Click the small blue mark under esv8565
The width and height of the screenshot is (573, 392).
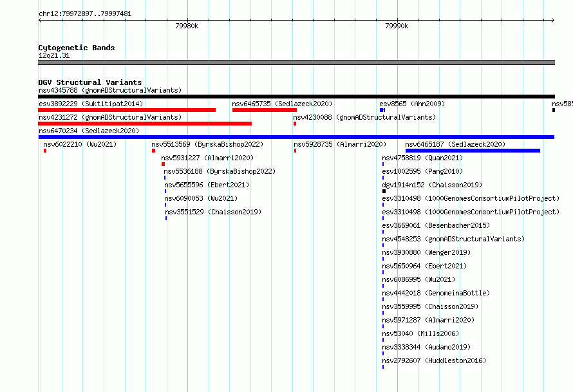click(382, 110)
